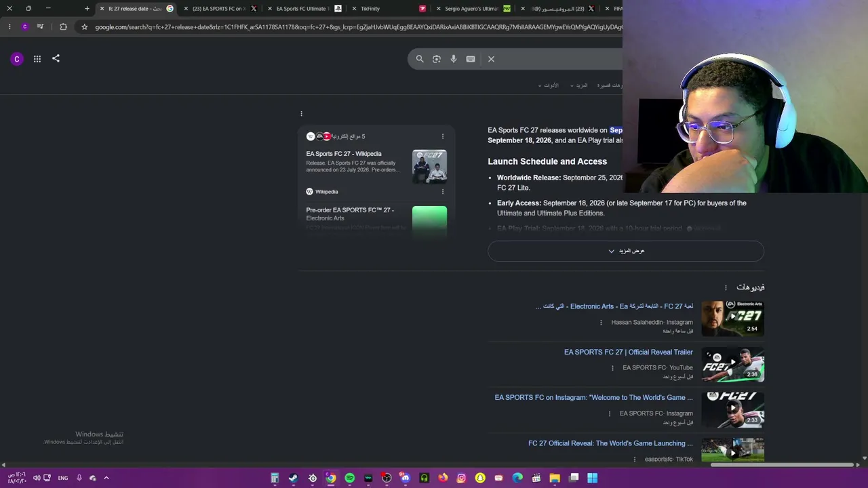Show hidden system tray icons chevron
Image resolution: width=868 pixels, height=488 pixels.
106,478
